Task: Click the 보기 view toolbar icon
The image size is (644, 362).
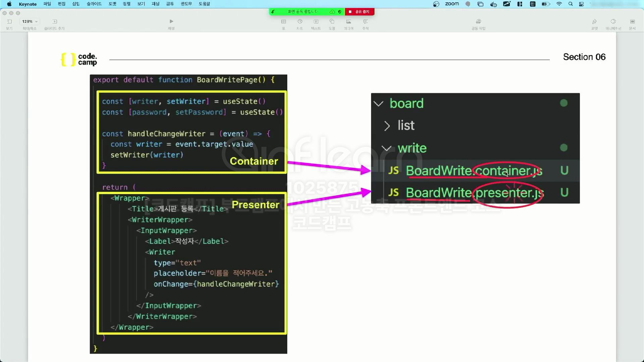Action: point(9,21)
